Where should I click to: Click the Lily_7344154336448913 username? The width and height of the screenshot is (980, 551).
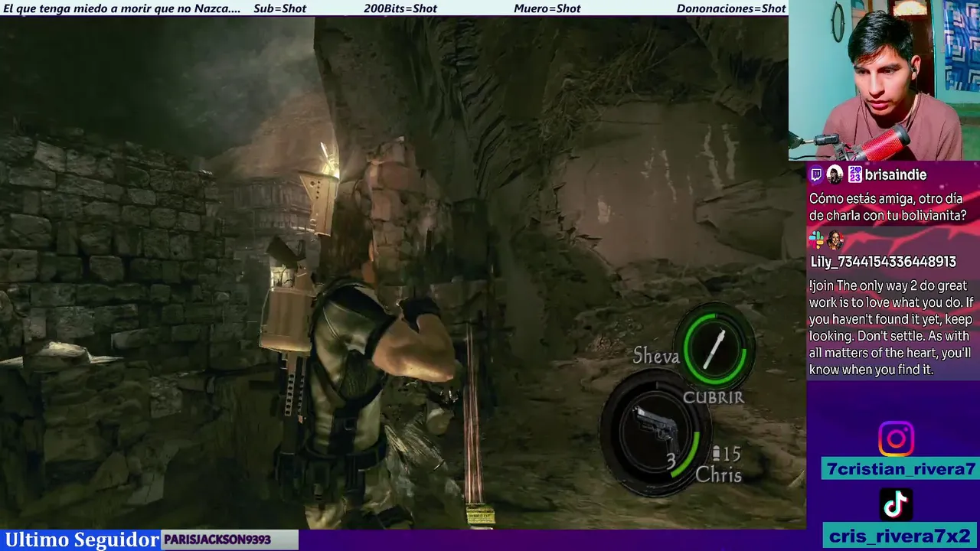click(884, 262)
